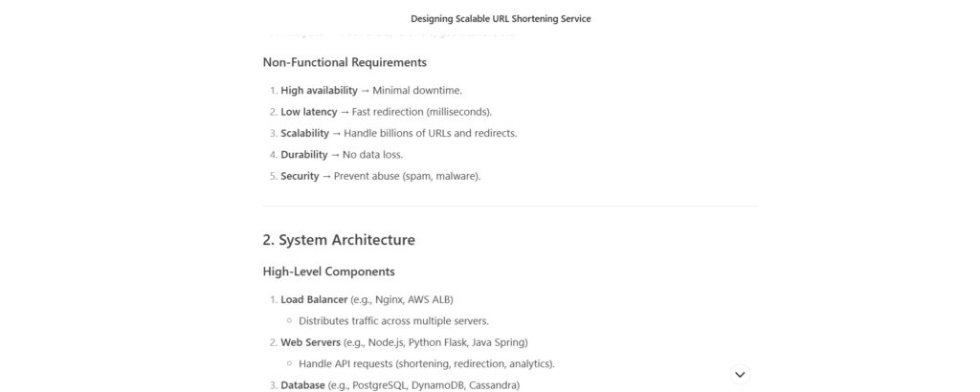This screenshot has width=980, height=392.
Task: Click the 'High-Level Components' subheading
Action: (329, 272)
